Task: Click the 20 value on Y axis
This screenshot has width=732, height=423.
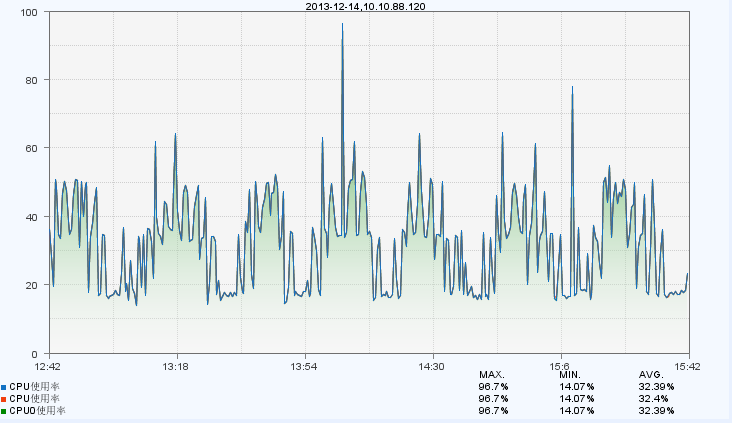Action: 31,285
